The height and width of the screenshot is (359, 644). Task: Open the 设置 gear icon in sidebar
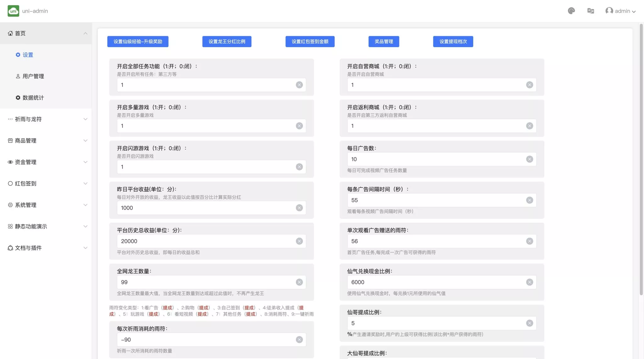click(18, 54)
